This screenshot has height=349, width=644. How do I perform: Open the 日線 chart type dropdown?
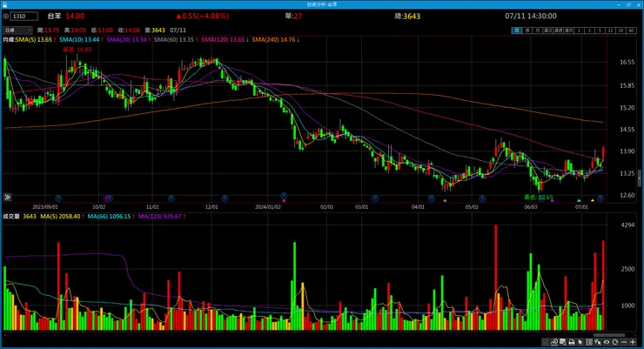coord(17,30)
